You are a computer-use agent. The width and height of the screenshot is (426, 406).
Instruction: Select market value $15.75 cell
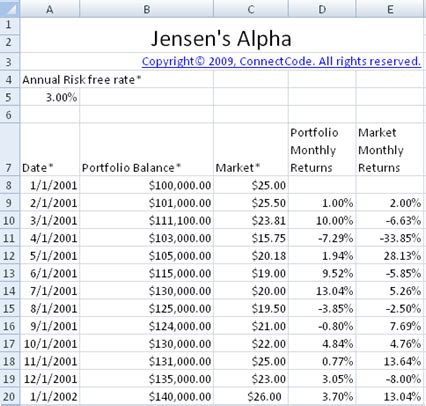click(x=251, y=238)
